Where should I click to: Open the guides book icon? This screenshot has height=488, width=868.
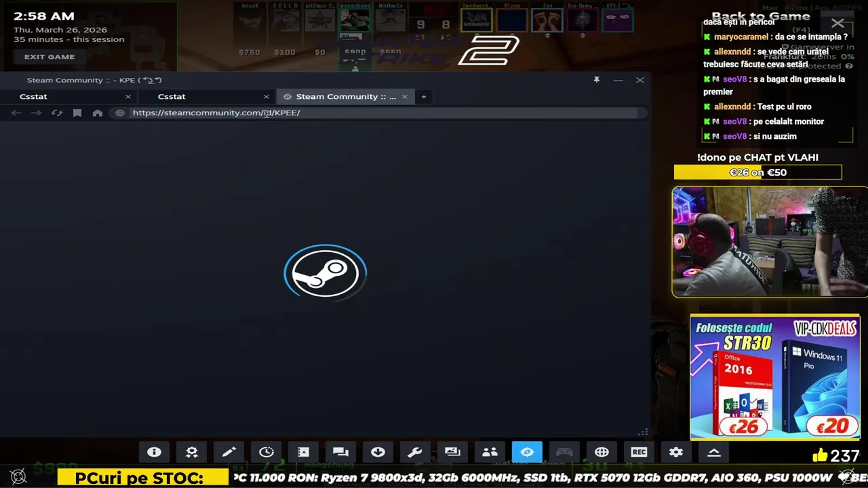pyautogui.click(x=304, y=452)
